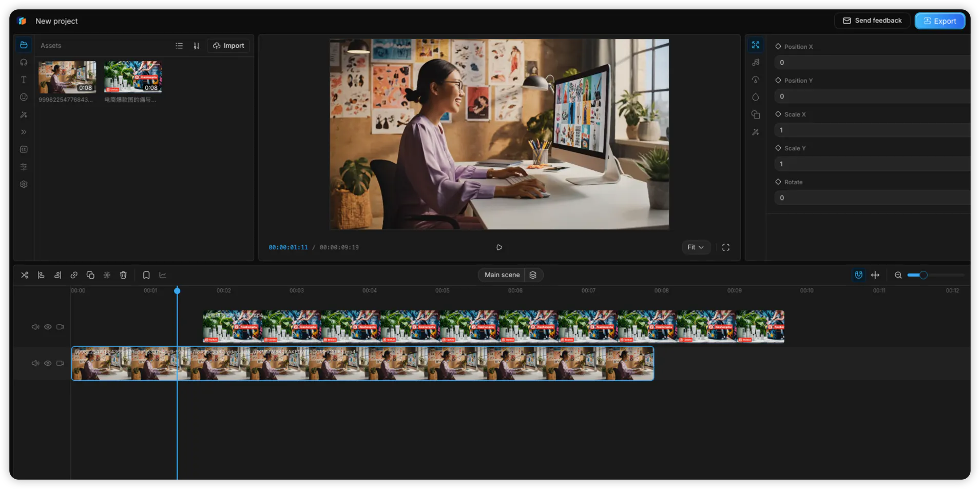980x489 pixels.
Task: Click the Position X input field
Action: point(872,63)
